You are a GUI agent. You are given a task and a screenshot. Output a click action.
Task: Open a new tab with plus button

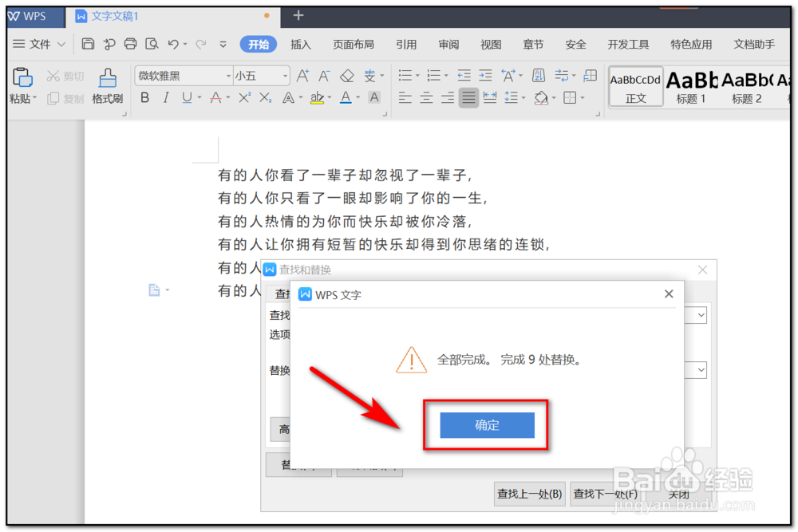tap(298, 16)
